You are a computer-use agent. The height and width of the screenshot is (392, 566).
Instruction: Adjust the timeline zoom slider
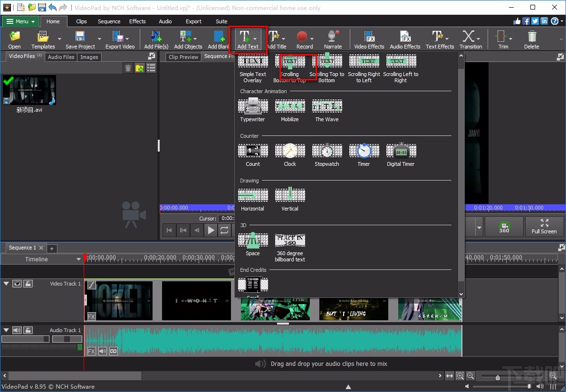pos(498,376)
